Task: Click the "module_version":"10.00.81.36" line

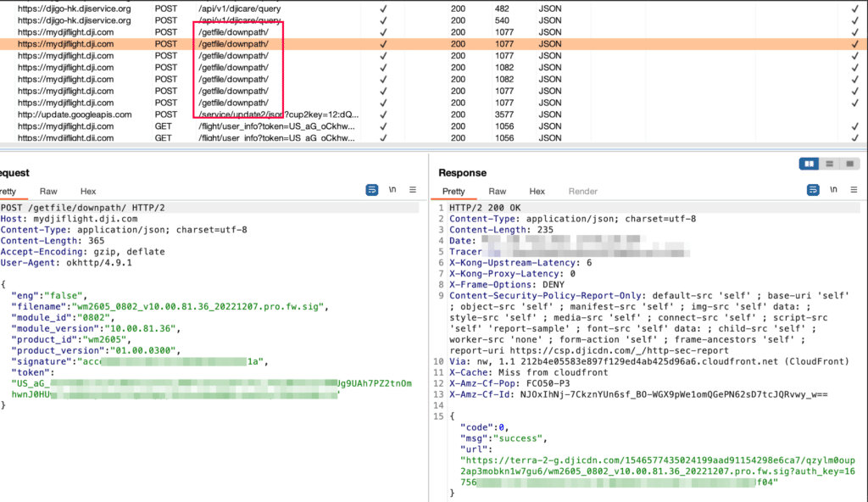Action: tap(96, 328)
